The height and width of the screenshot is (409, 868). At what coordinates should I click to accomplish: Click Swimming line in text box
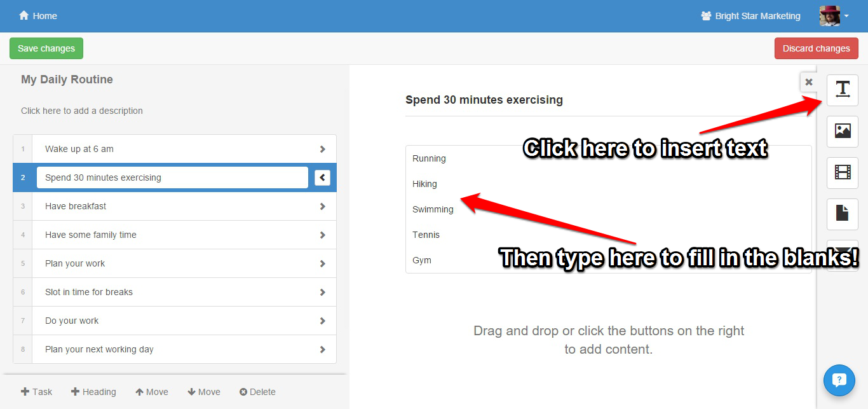tap(433, 209)
